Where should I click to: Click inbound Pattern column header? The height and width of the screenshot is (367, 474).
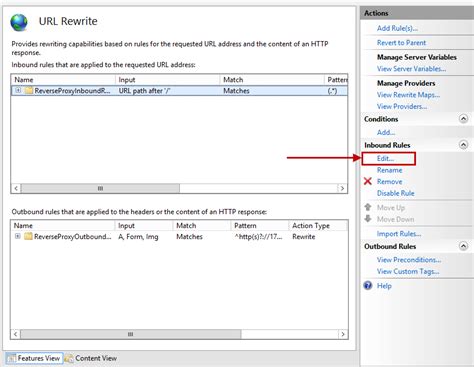tap(336, 80)
